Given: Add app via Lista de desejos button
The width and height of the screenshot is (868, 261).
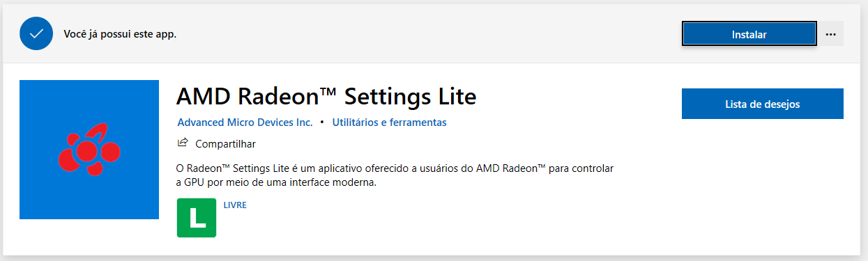Looking at the screenshot, I should coord(763,104).
